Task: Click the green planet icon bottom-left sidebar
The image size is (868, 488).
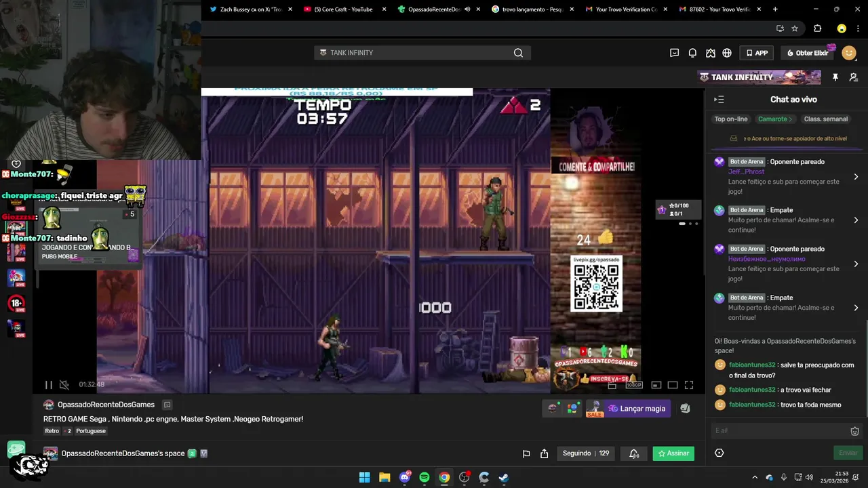Action: click(x=16, y=448)
